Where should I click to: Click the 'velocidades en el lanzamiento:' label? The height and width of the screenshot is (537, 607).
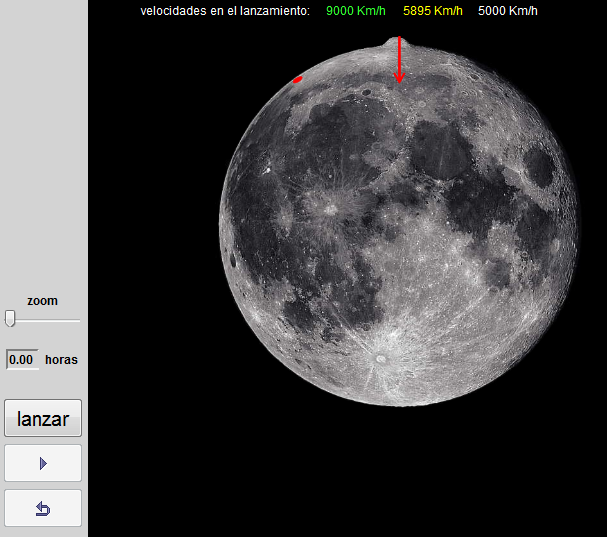point(225,11)
